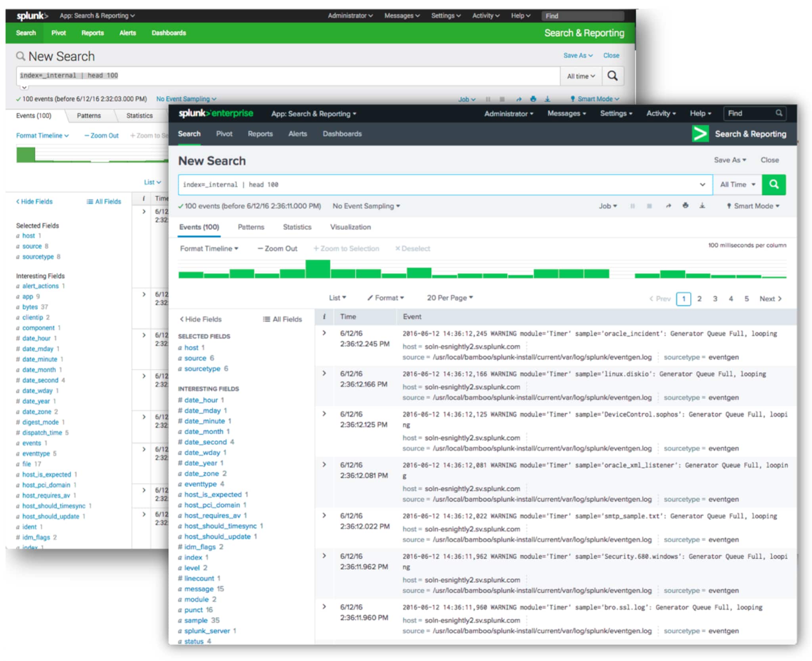Open Administrator menu in front window
The height and width of the screenshot is (661, 812).
pos(509,113)
